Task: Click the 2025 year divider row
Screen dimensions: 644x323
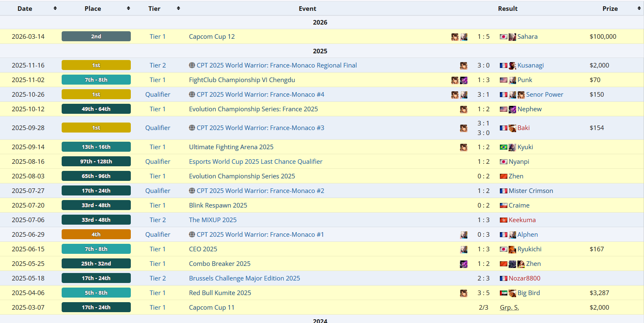Action: pos(322,51)
